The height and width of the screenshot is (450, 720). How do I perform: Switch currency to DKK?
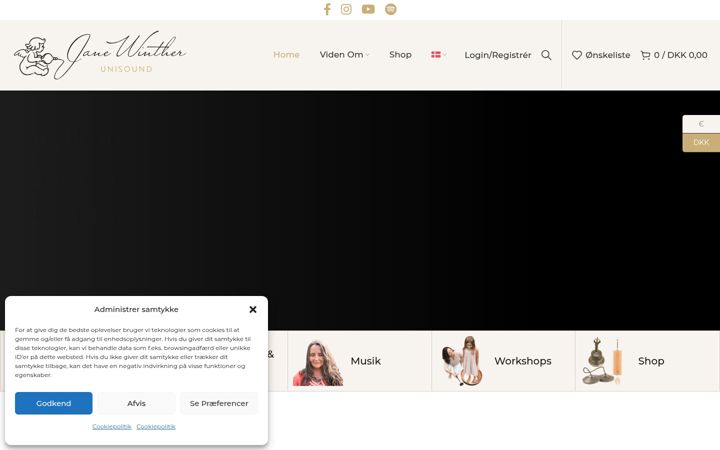point(701,142)
